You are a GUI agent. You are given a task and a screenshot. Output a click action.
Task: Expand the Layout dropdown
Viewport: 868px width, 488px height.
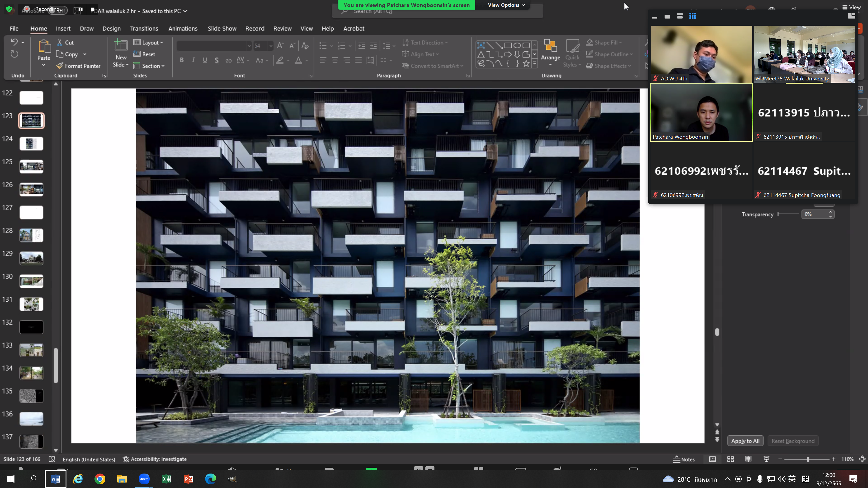point(148,42)
